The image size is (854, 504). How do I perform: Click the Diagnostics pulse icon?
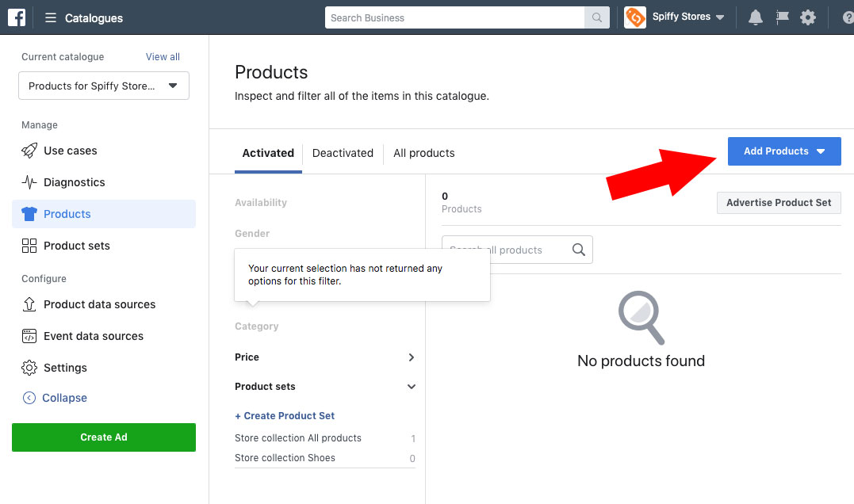29,182
